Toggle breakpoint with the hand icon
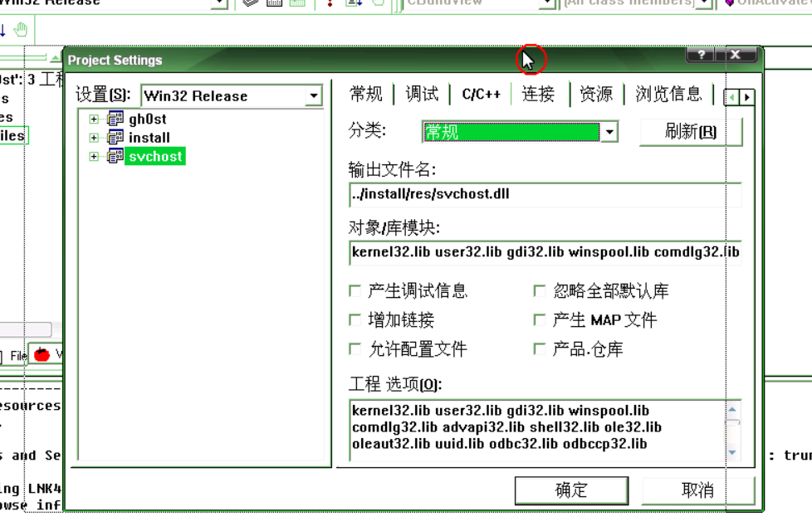The height and width of the screenshot is (531, 812). pos(21,29)
